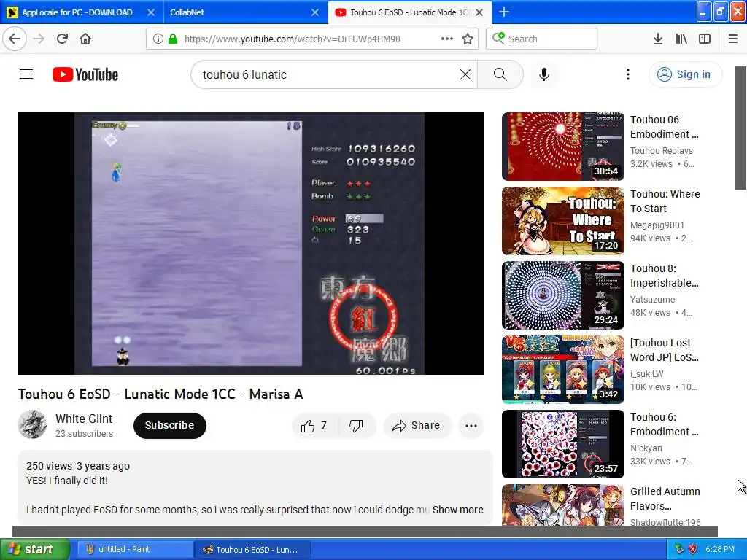Open the Firefox hamburger menu

click(733, 39)
